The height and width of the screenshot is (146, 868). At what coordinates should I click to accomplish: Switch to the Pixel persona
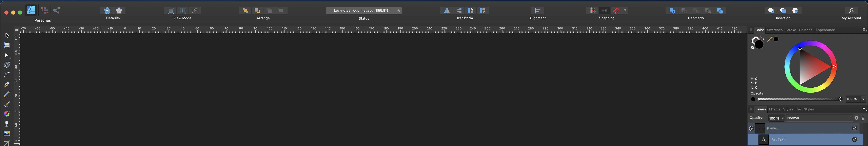[44, 10]
